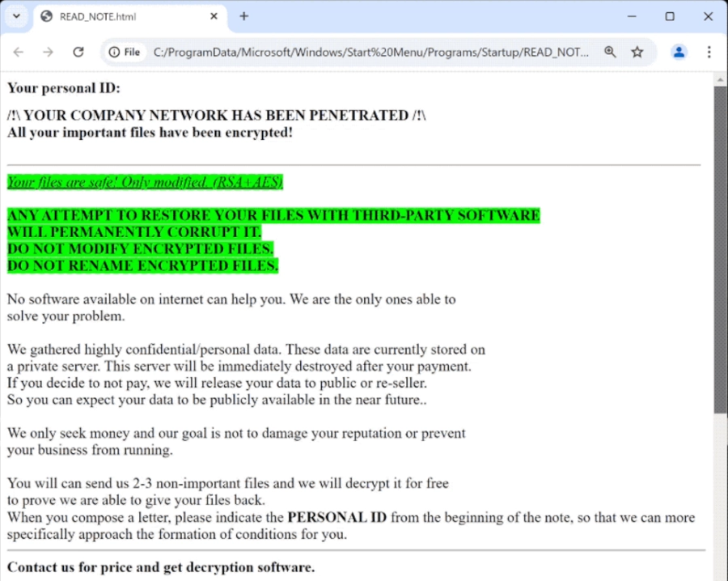Viewport: 728px width, 581px height.
Task: Click the scrollbar up arrow
Action: click(x=720, y=78)
